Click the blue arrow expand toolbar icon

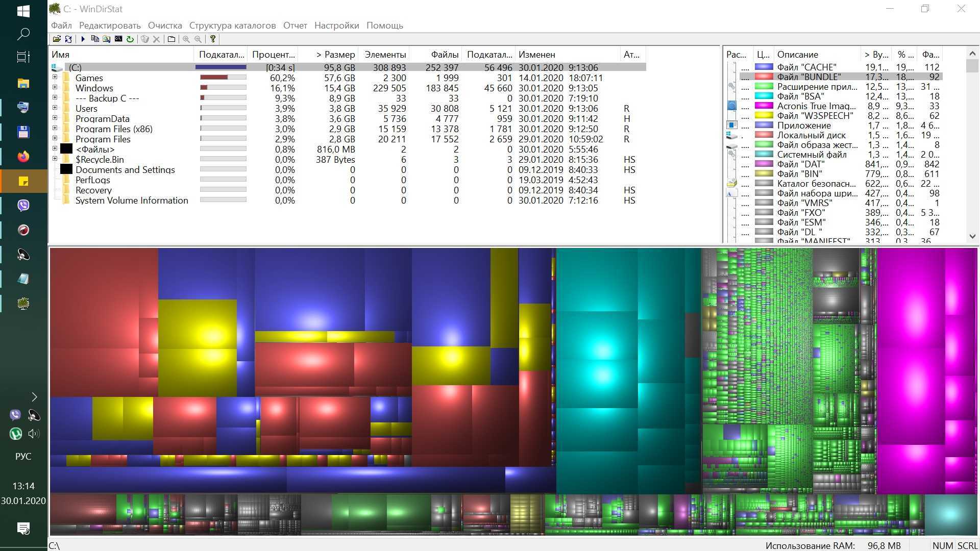click(x=83, y=39)
